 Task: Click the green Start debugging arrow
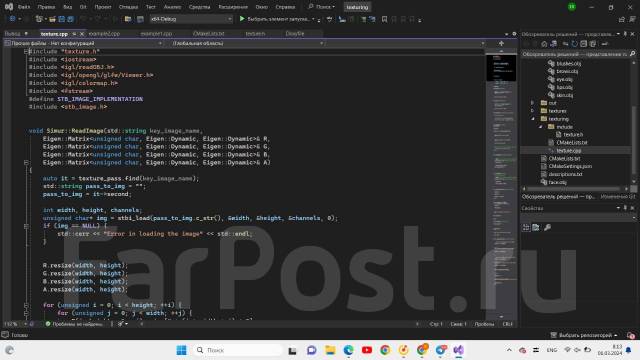click(x=242, y=19)
